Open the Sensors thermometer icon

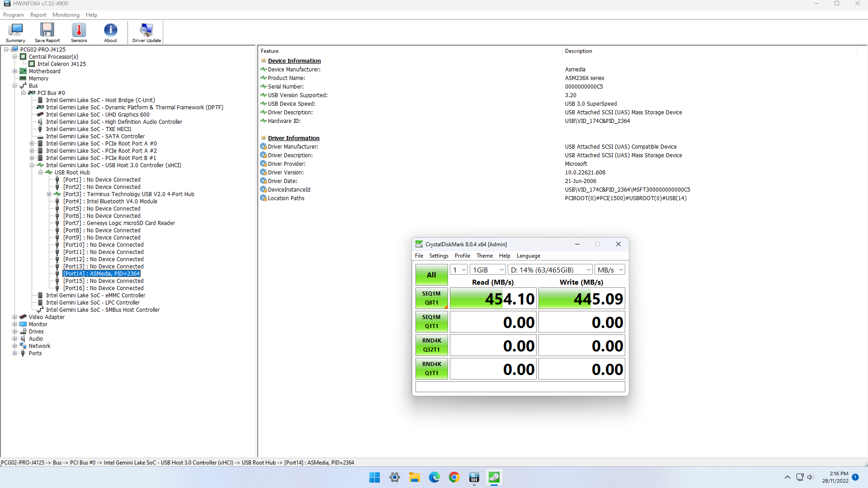tap(79, 33)
